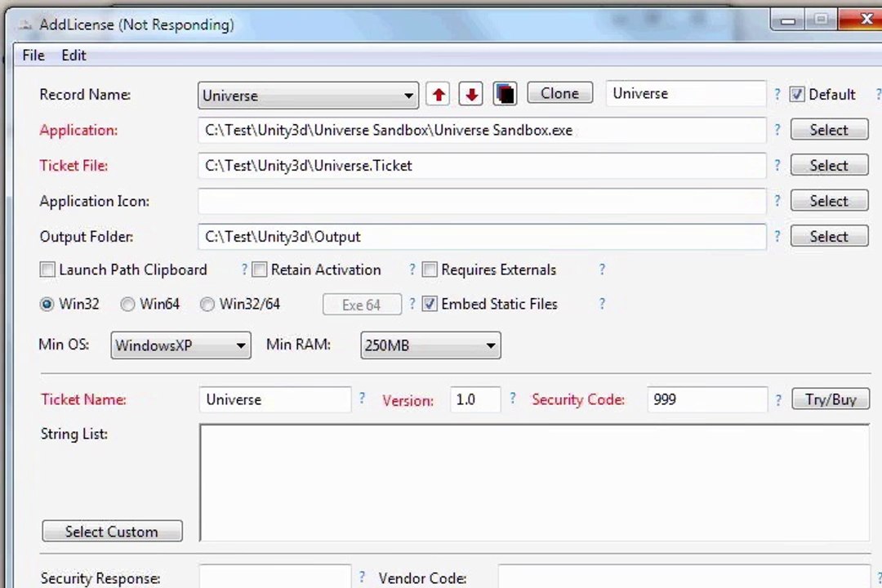Enable Requires Externals checkbox
Screen dimensions: 882x588
tap(430, 269)
